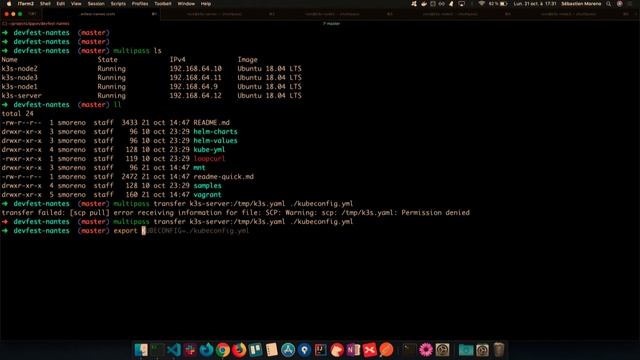
Task: Click the IPv4 column header
Action: tap(178, 60)
